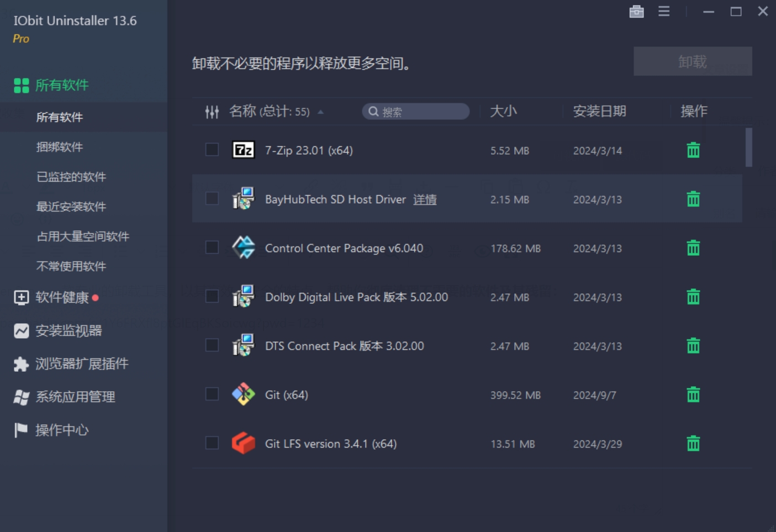Click the 软件健康 plus-box icon
Viewport: 776px width, 532px height.
(x=21, y=297)
